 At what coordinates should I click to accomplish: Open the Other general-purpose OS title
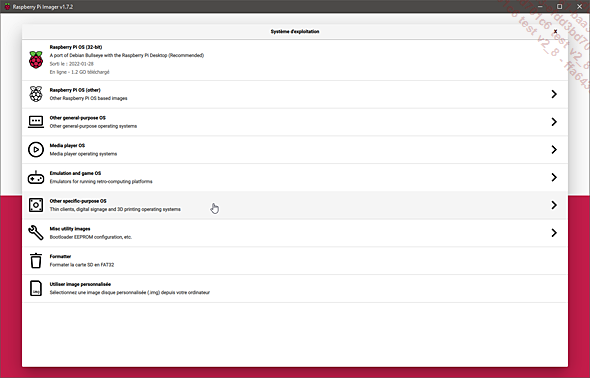(78, 118)
